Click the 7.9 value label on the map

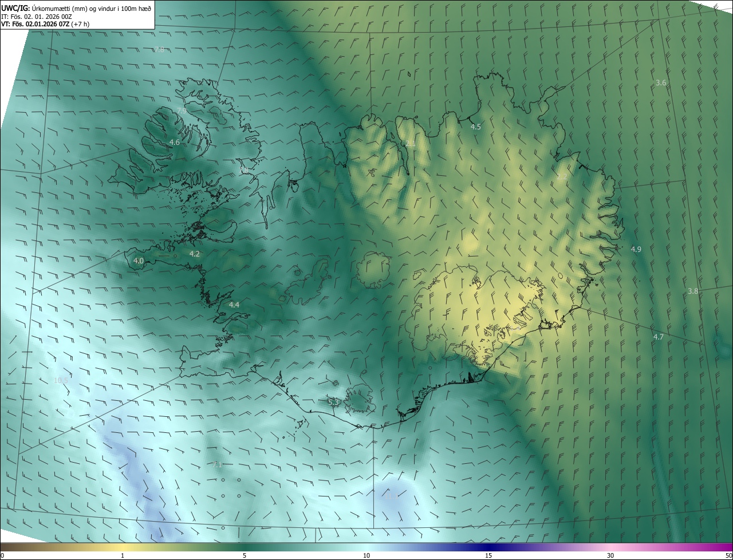(x=181, y=110)
